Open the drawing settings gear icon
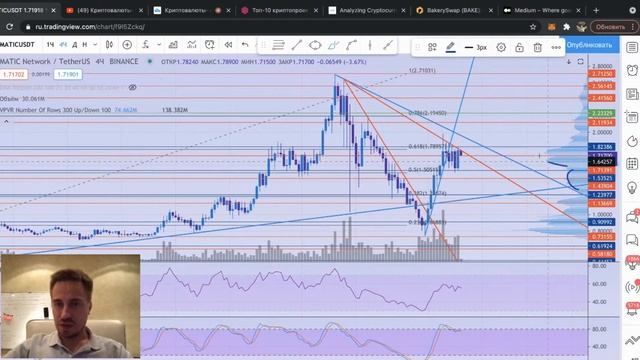640x360 pixels. pos(501,47)
